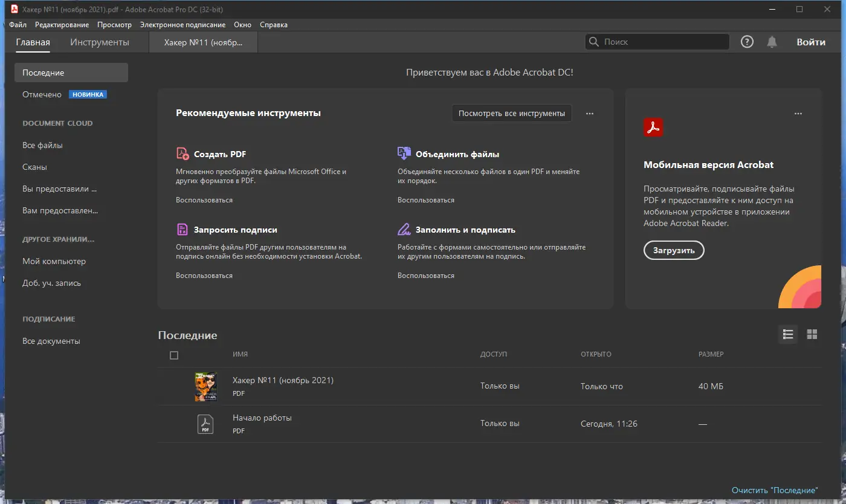
Task: Click the Request Signatures icon
Action: pyautogui.click(x=182, y=230)
